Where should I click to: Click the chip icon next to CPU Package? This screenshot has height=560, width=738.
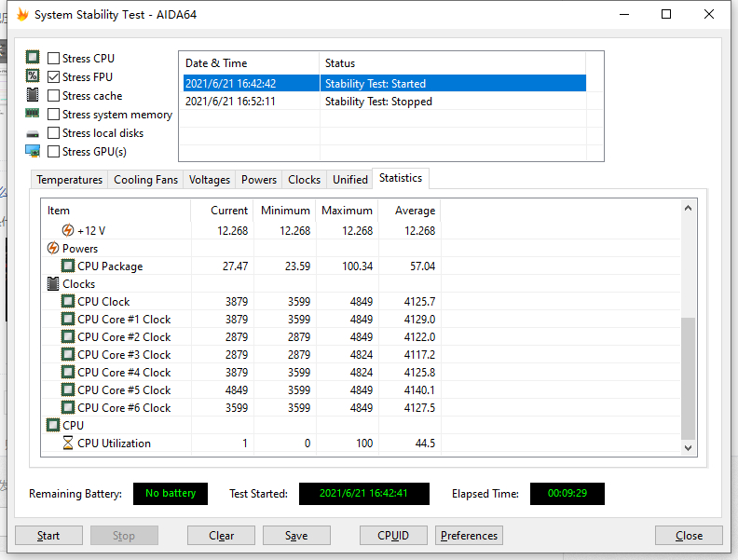[68, 266]
